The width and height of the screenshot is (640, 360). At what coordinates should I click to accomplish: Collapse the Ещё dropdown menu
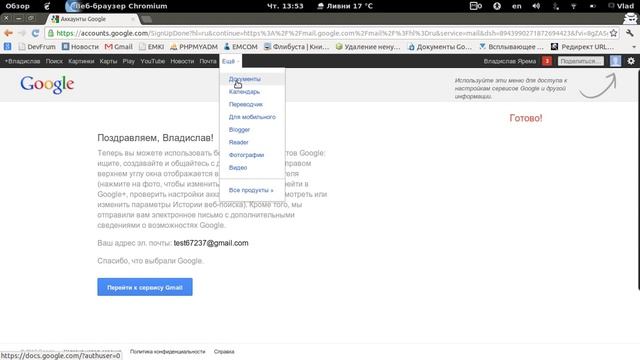click(x=231, y=61)
